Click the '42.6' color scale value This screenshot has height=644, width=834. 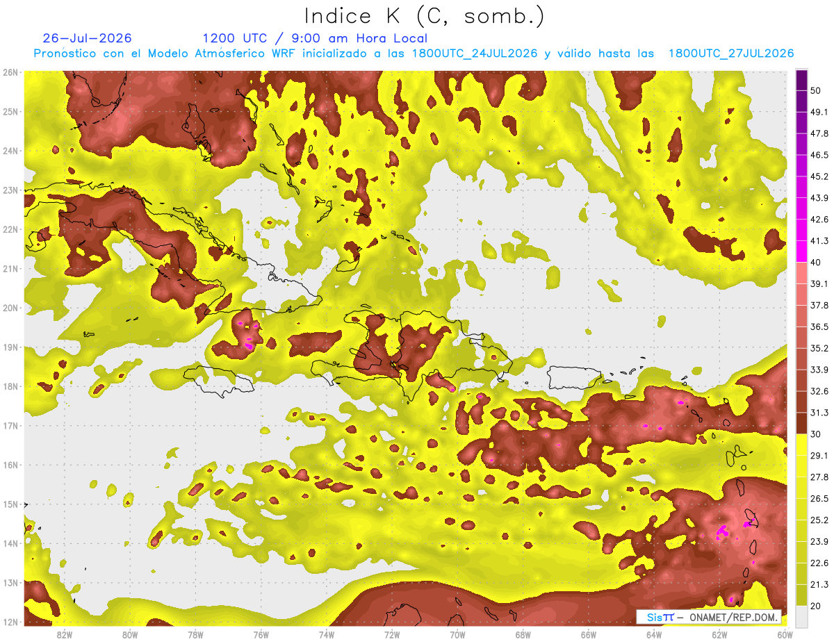click(819, 220)
